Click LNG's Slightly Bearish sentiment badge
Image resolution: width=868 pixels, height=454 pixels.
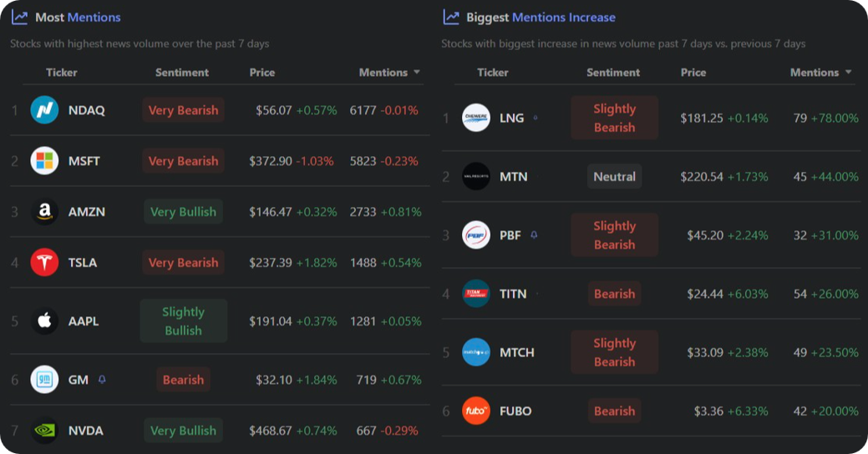click(615, 118)
